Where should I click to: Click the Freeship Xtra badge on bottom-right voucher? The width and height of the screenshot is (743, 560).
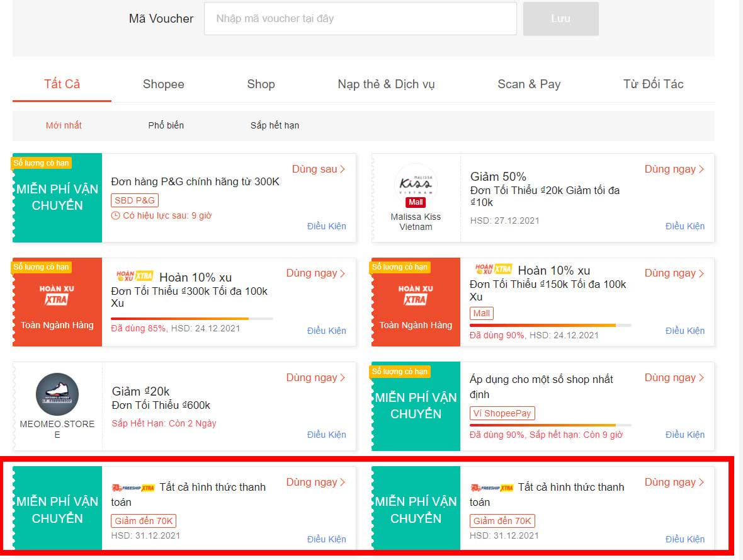tap(492, 488)
